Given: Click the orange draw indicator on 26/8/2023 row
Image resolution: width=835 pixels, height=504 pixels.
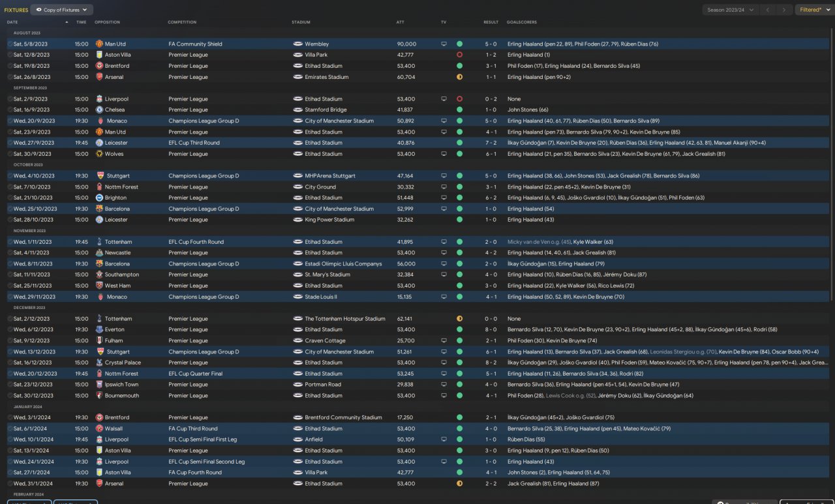Looking at the screenshot, I should click(x=459, y=77).
